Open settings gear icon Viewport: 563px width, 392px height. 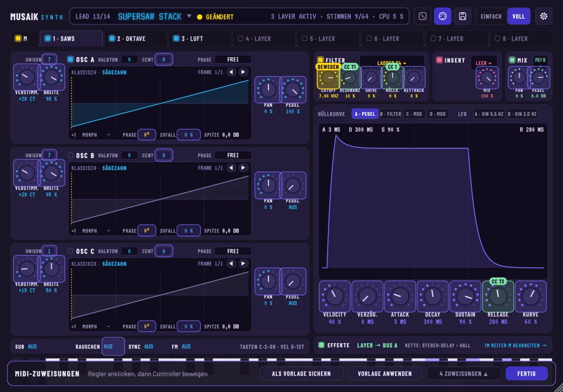point(544,16)
